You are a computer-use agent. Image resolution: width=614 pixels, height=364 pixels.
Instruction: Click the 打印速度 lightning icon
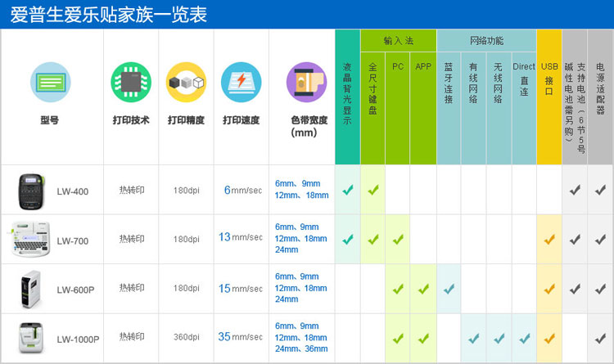click(x=242, y=82)
